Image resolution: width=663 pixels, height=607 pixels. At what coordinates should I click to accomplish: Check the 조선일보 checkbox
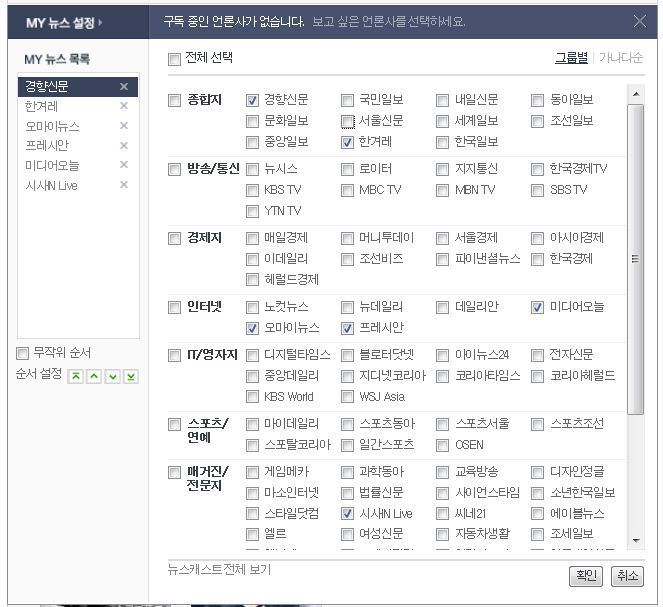[x=537, y=122]
